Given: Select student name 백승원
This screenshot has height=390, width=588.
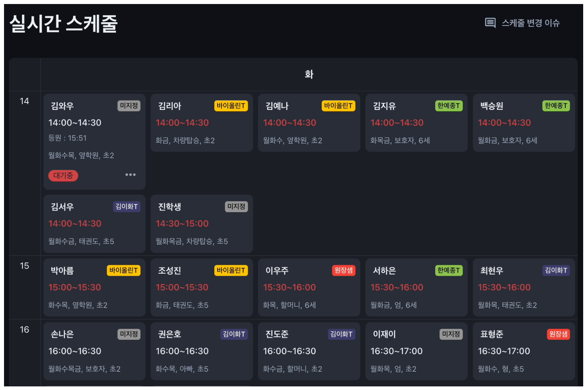Looking at the screenshot, I should click(x=492, y=106).
